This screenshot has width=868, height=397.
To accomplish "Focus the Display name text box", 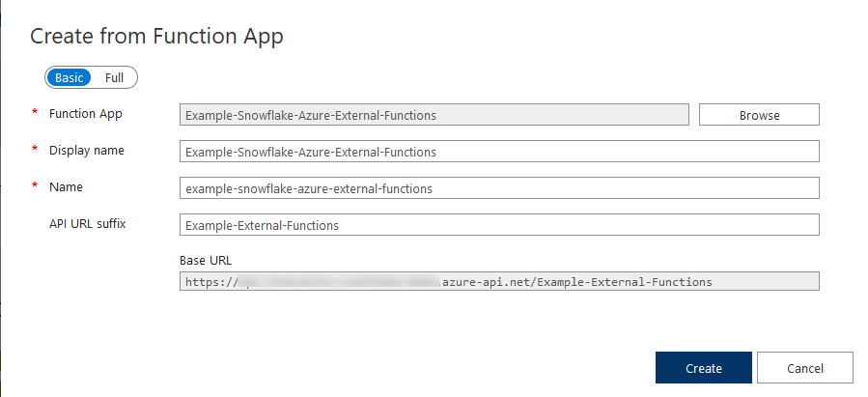I will coord(499,152).
